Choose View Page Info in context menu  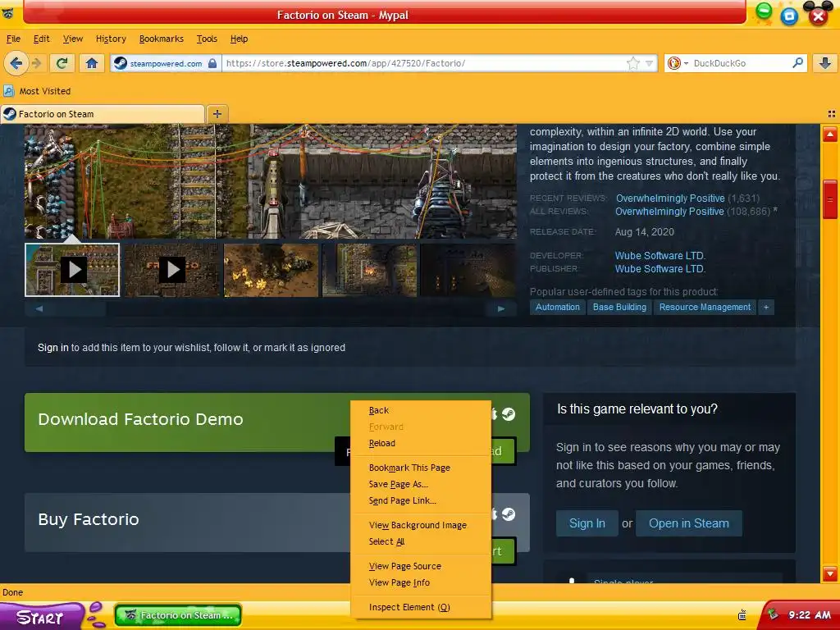click(421, 583)
